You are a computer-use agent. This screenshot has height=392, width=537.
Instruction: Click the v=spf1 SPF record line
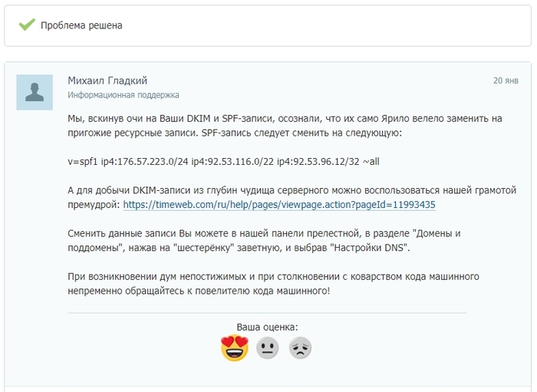pos(223,161)
